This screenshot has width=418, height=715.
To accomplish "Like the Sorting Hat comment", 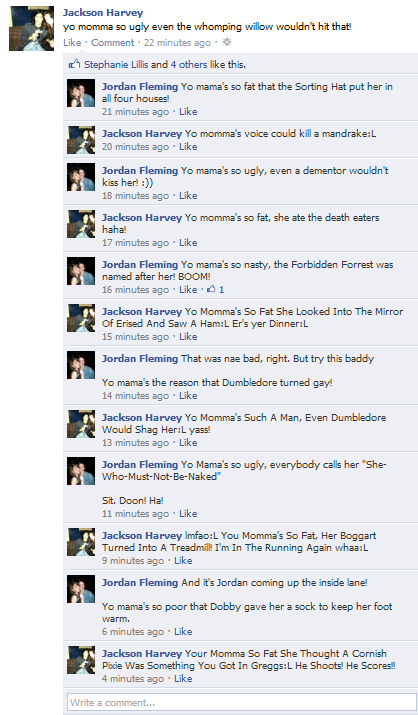I will 188,112.
